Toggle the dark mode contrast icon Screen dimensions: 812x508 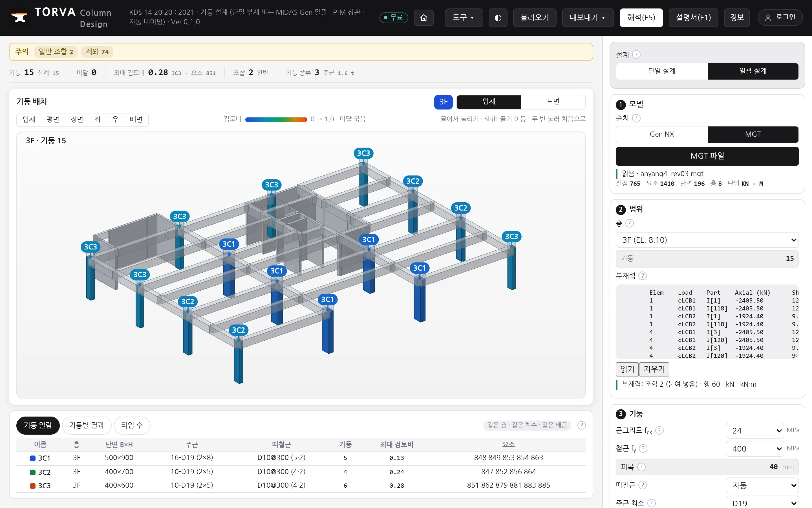tap(498, 17)
